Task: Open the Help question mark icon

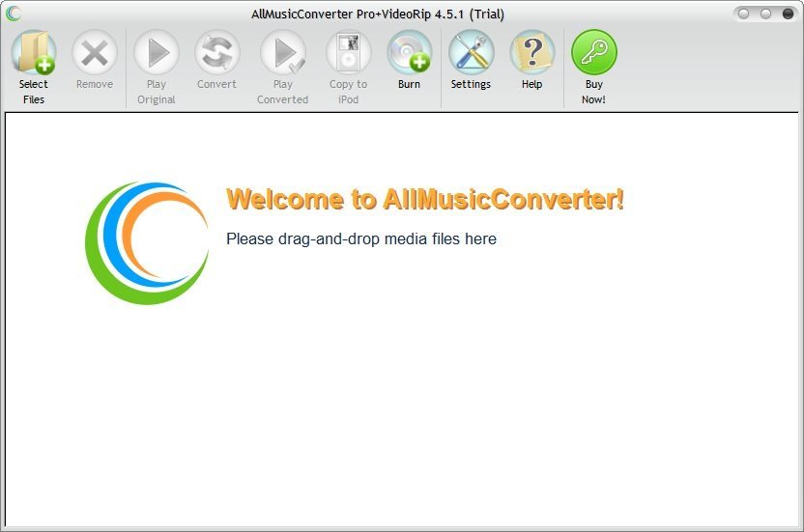Action: tap(532, 52)
